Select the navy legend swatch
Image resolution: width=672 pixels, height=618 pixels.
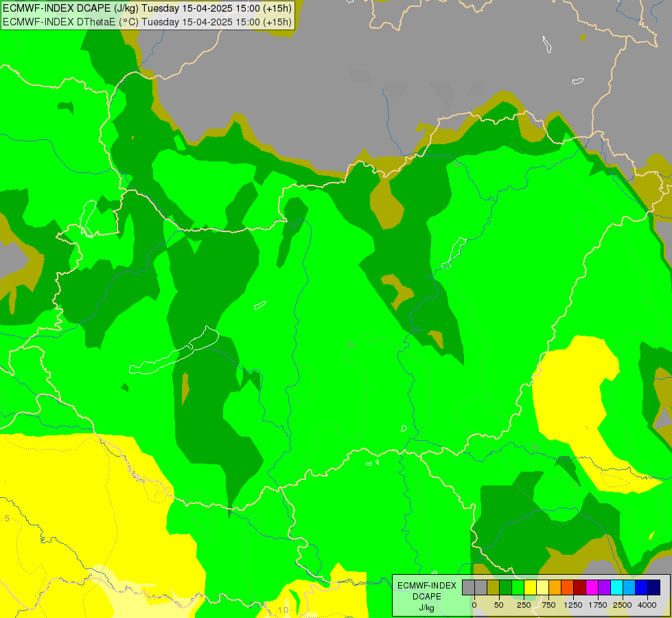[x=654, y=588]
